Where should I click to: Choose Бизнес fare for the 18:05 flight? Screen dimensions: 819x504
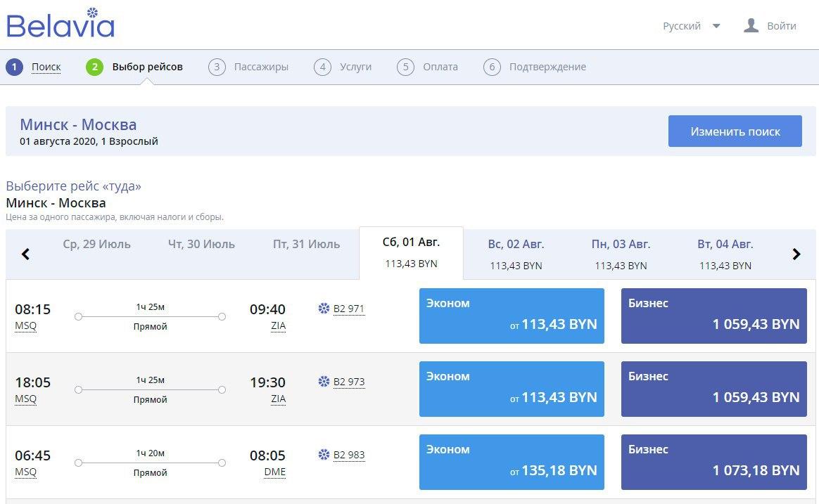pyautogui.click(x=713, y=389)
